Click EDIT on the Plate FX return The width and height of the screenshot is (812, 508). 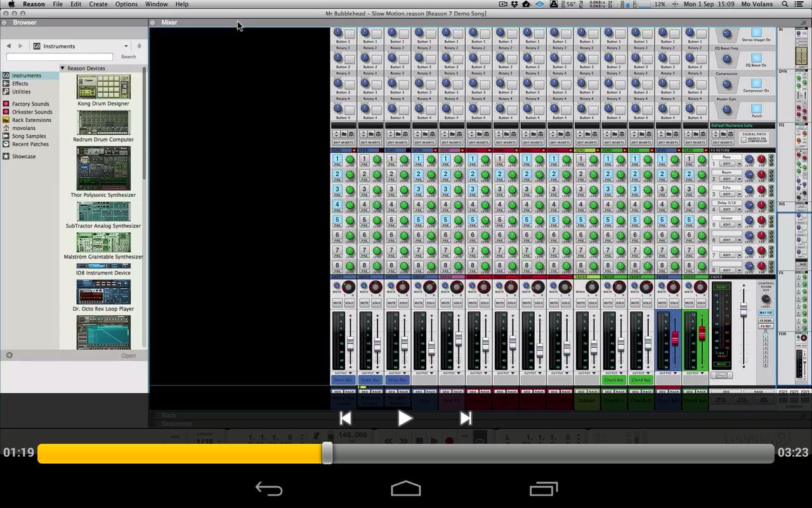[x=727, y=164]
